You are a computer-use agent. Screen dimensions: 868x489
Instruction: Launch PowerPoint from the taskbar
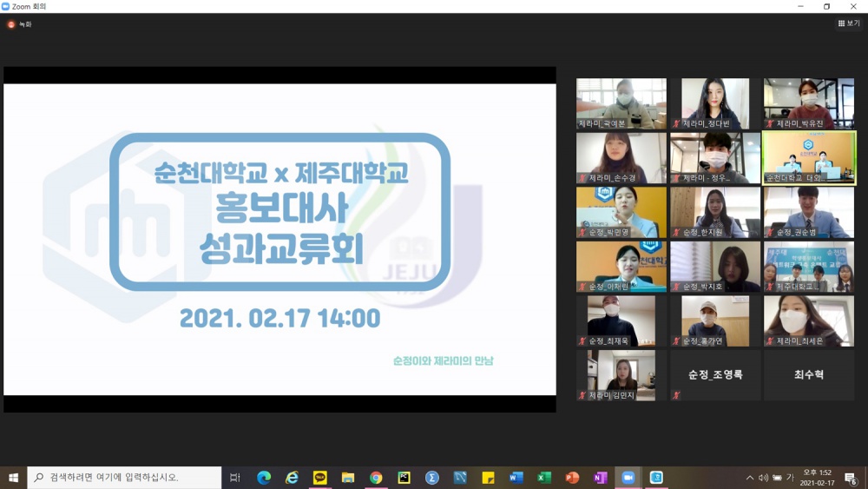[x=572, y=478]
